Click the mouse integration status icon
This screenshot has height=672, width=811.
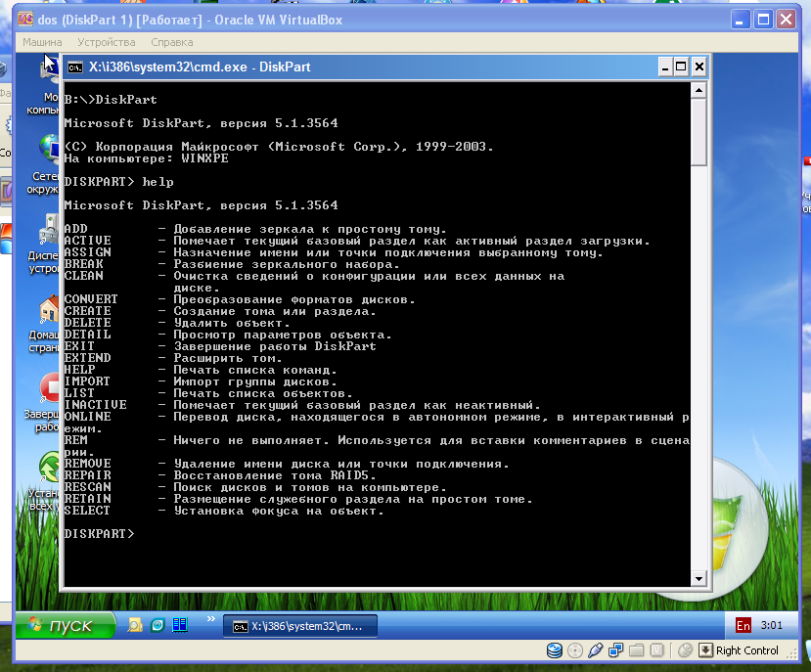pos(685,650)
